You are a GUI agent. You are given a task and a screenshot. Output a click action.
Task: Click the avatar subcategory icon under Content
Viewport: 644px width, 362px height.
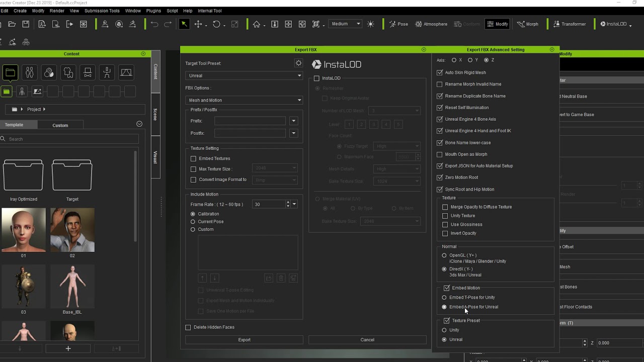pos(22,92)
